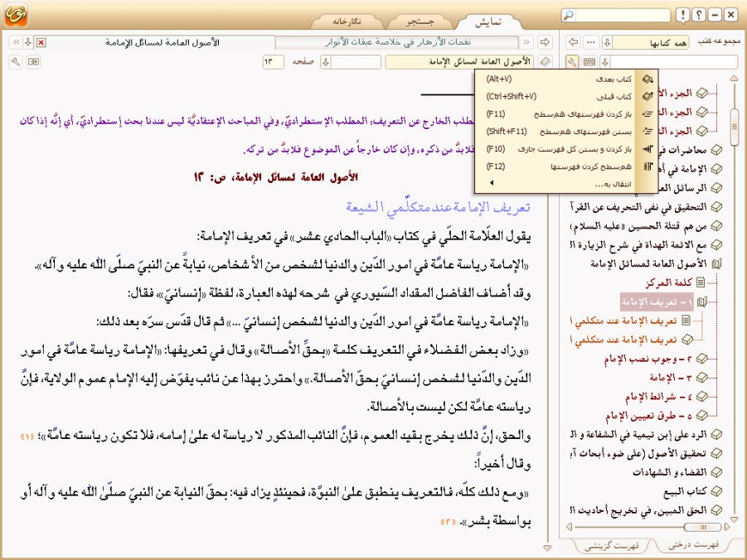Select tree item ٣ - الإمامة
This screenshot has height=560, width=747.
670,378
